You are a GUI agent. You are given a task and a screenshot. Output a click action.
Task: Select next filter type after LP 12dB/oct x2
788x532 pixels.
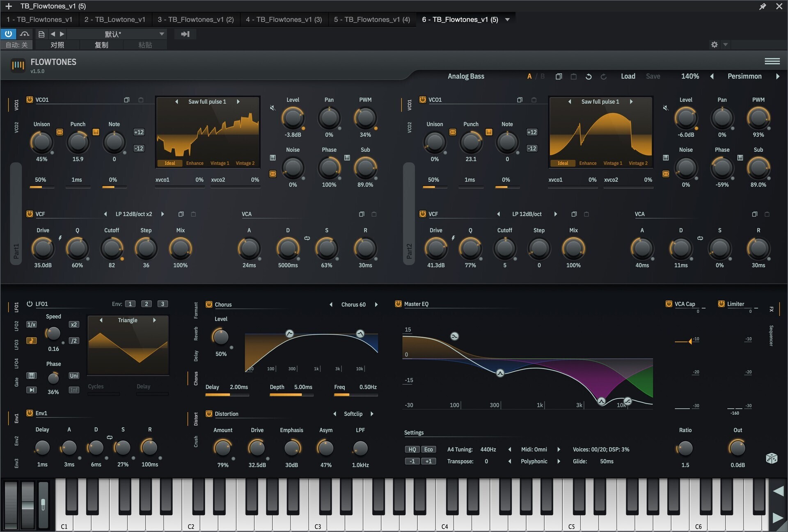(x=163, y=214)
